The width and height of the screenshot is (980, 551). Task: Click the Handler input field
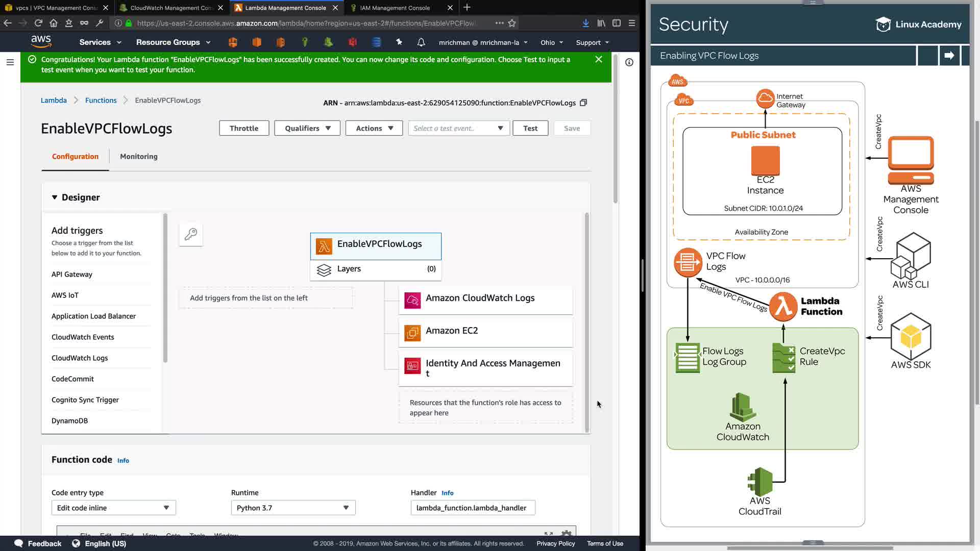tap(472, 508)
